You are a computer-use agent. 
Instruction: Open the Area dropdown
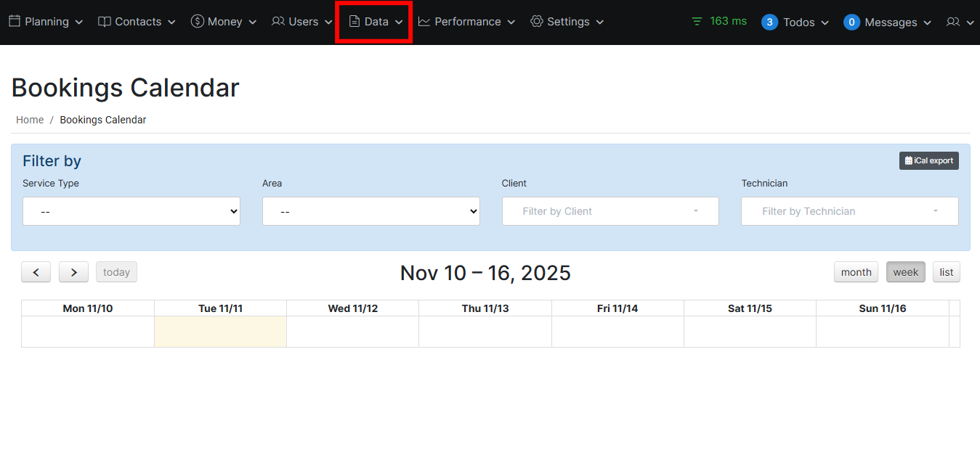[370, 211]
